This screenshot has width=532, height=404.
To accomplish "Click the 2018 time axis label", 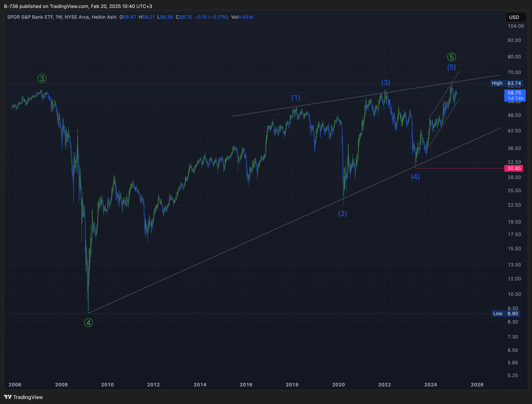I will (292, 385).
